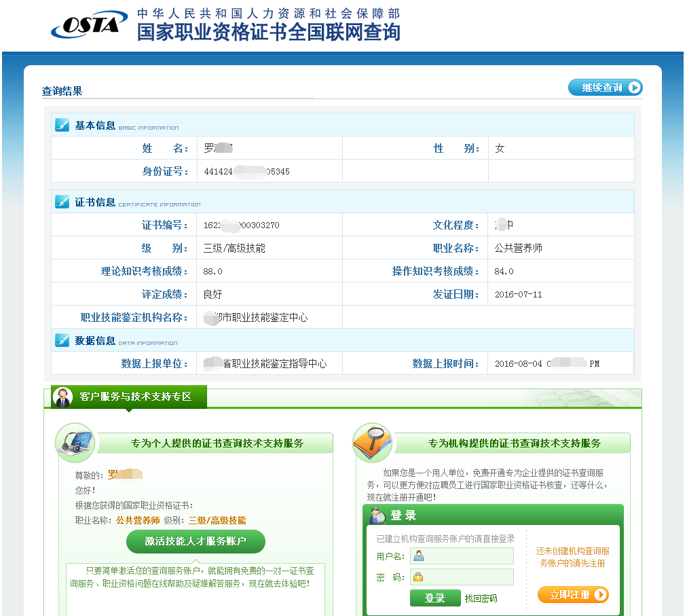Click the 还未创建机构查询服务账户的请先注册 notice

[573, 557]
